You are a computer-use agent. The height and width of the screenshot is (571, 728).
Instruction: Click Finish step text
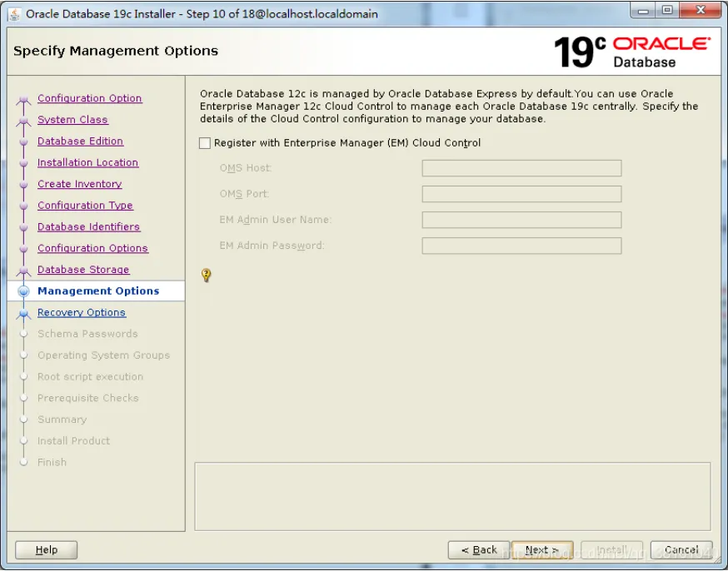52,461
